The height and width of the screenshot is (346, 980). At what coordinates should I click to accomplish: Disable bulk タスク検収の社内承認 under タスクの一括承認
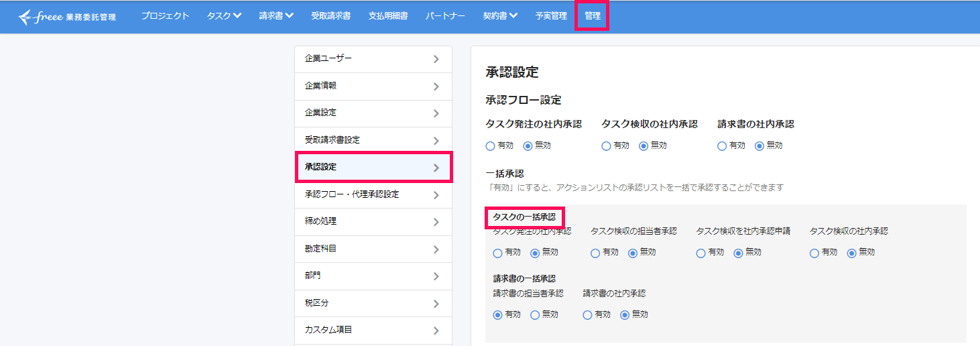click(851, 253)
